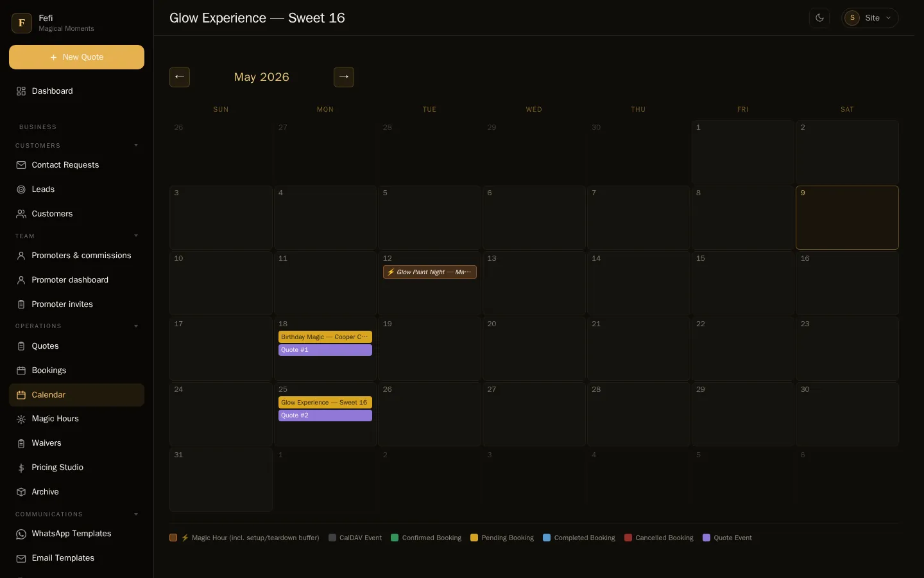The image size is (924, 578).
Task: Click the Quote Event purple swatch
Action: point(706,538)
